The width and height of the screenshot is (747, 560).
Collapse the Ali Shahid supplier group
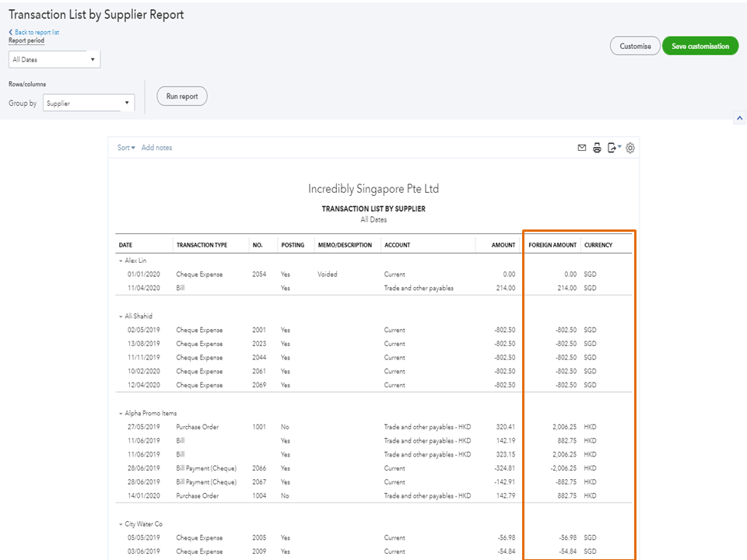pos(121,317)
